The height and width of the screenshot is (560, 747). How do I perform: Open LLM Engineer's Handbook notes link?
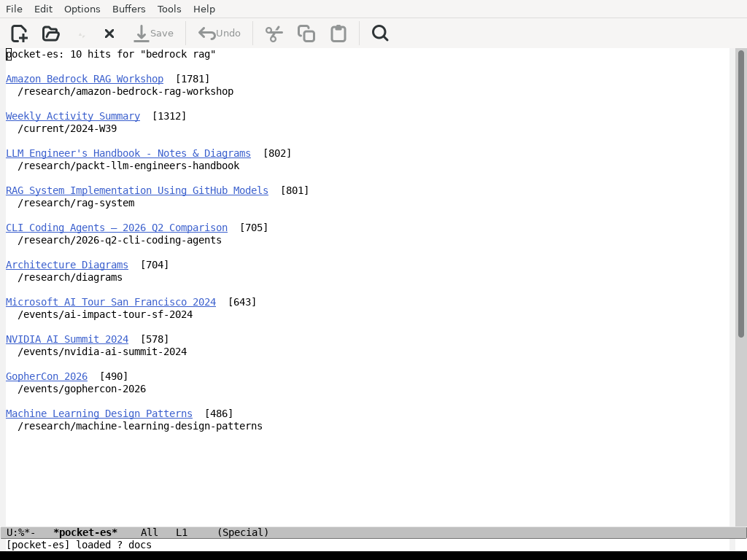pyautogui.click(x=128, y=153)
